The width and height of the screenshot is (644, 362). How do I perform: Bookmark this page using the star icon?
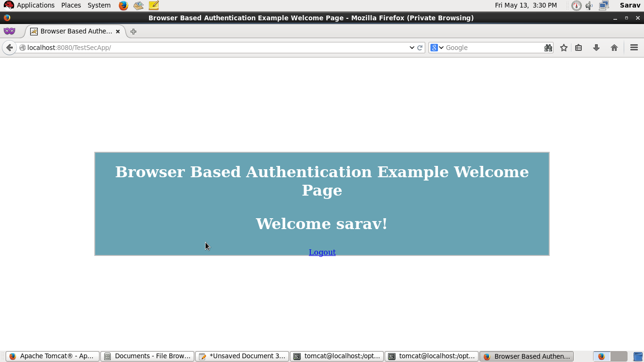(x=563, y=47)
